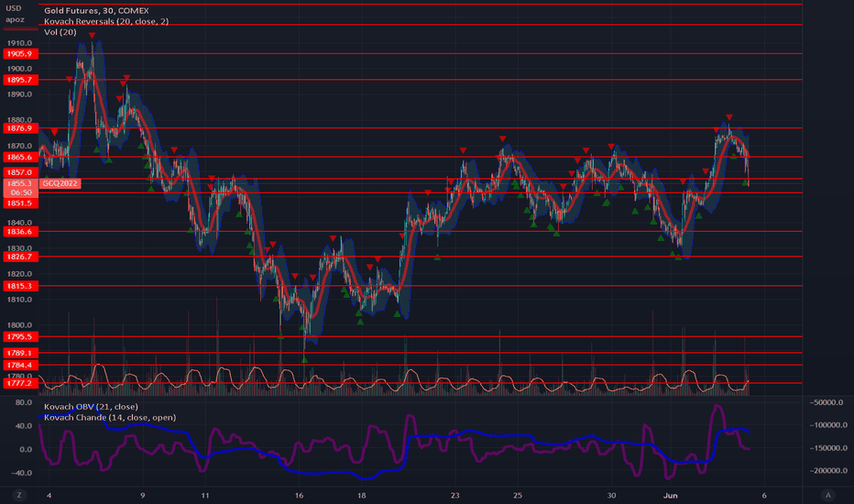Click the 1789.1 price level label
854x504 pixels.
(x=21, y=353)
